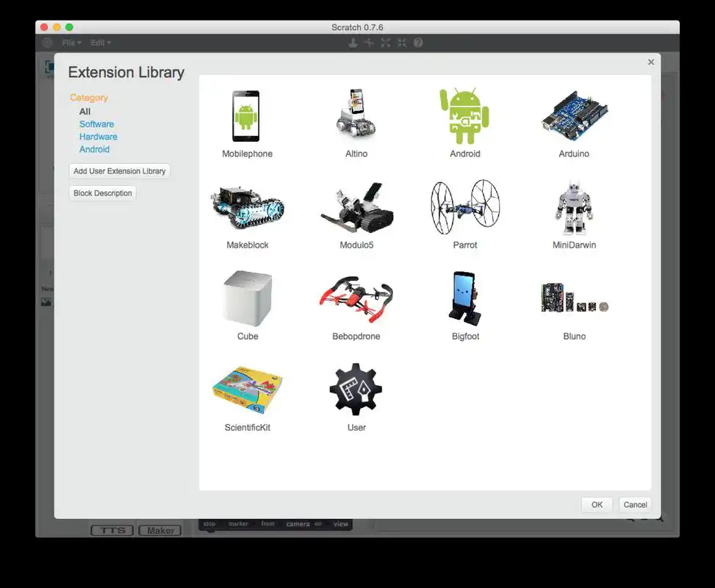Click the duplicate stamp toolbar icon
Viewport: 715px width, 588px height.
pos(353,43)
